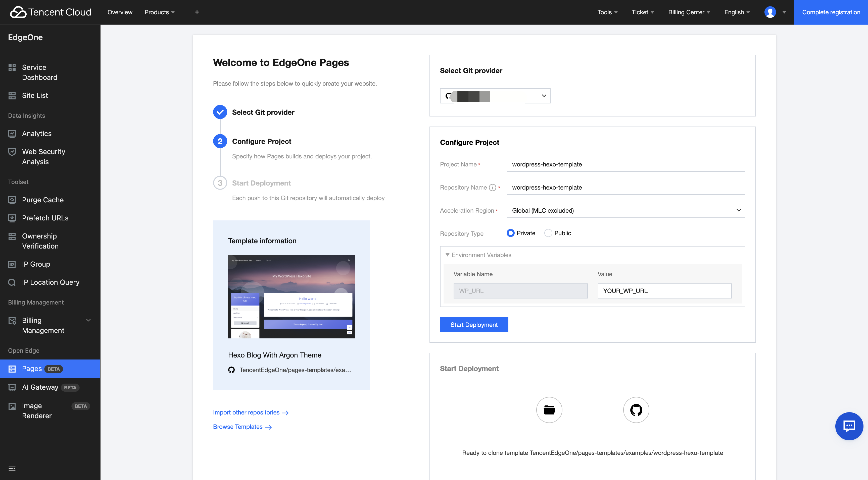The height and width of the screenshot is (480, 868).
Task: Click Complete registration
Action: [x=831, y=12]
